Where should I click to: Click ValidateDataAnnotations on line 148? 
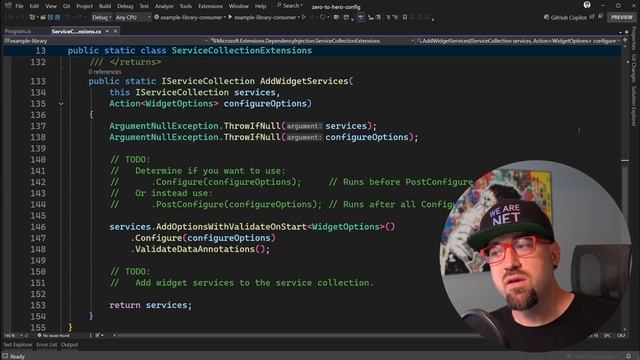pyautogui.click(x=195, y=249)
